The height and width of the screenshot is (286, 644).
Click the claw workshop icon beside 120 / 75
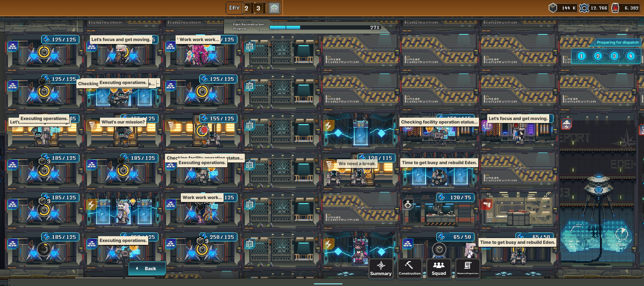pos(408,204)
